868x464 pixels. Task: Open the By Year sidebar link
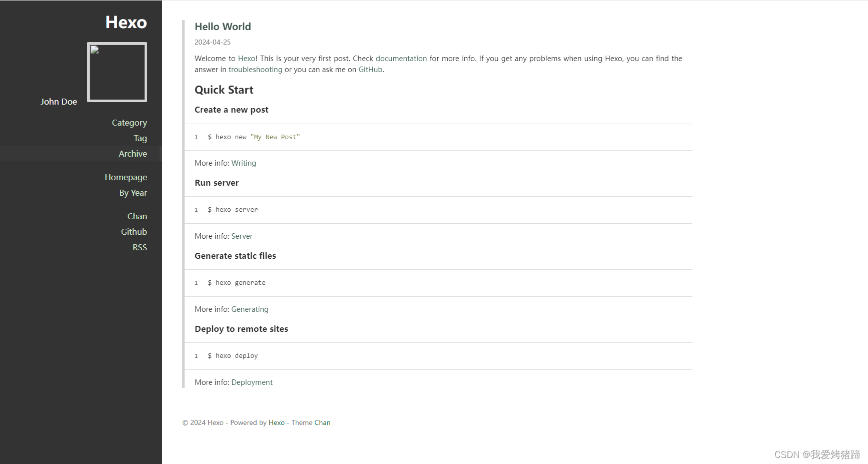coord(133,193)
